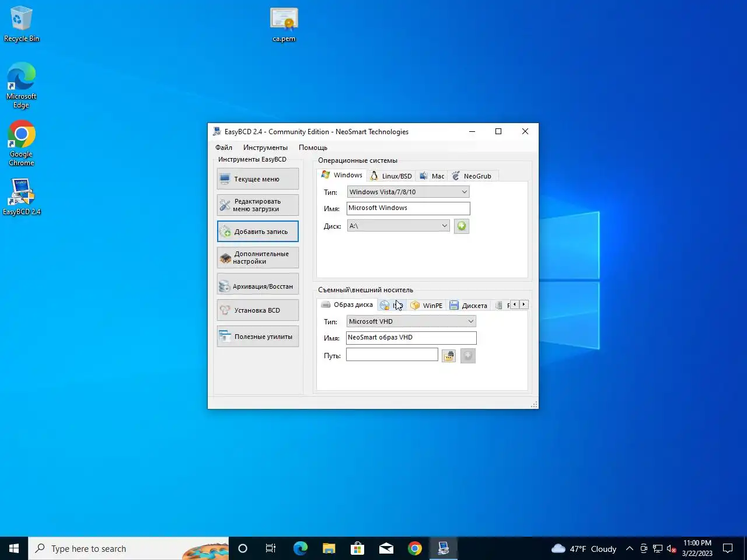Select Microsoft Edge desktop shortcut
This screenshot has height=560, width=747.
[x=22, y=86]
